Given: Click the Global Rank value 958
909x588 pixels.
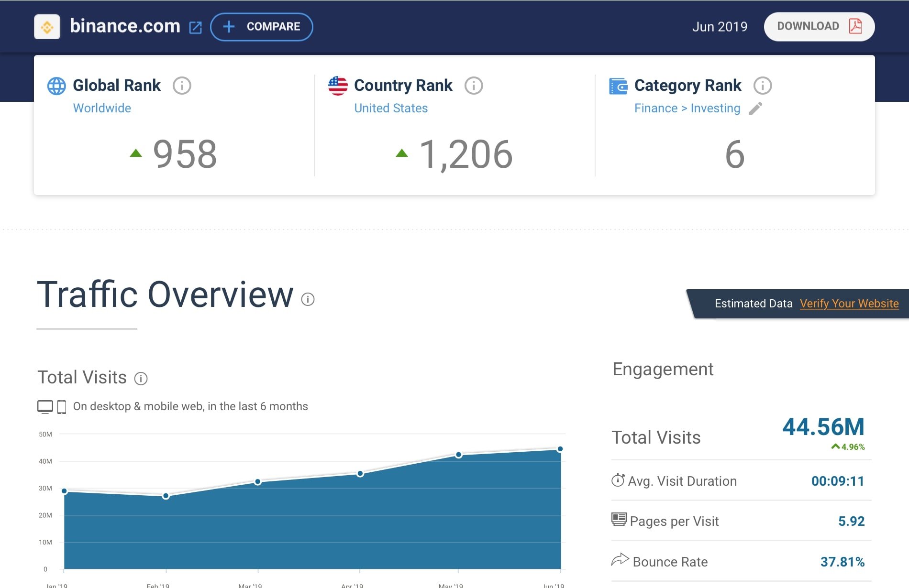Looking at the screenshot, I should pos(185,154).
